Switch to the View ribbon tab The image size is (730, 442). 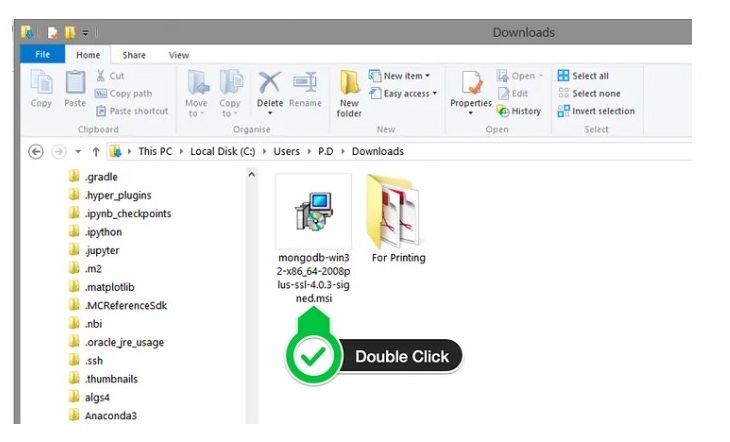[x=179, y=55]
